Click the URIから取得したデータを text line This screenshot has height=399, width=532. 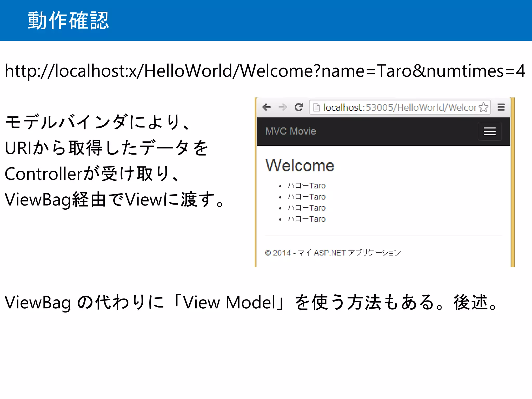(x=107, y=148)
